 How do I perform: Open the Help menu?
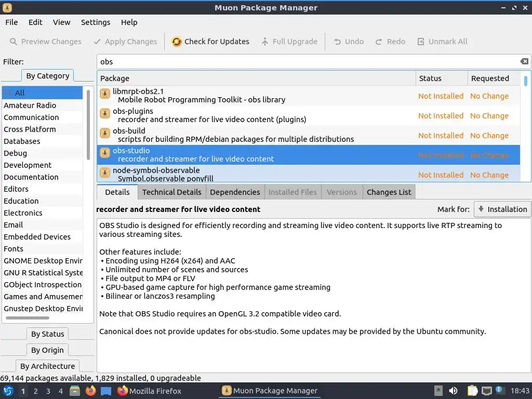click(129, 22)
